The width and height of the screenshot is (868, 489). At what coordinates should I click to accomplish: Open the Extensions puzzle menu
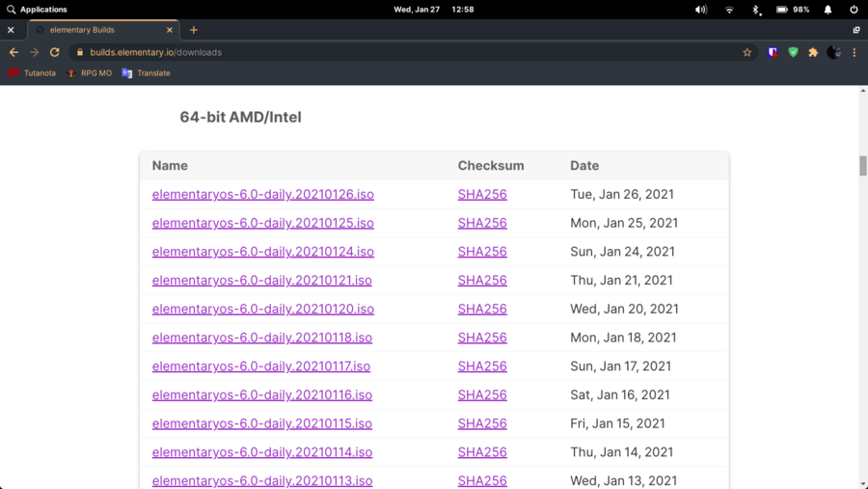click(x=813, y=52)
